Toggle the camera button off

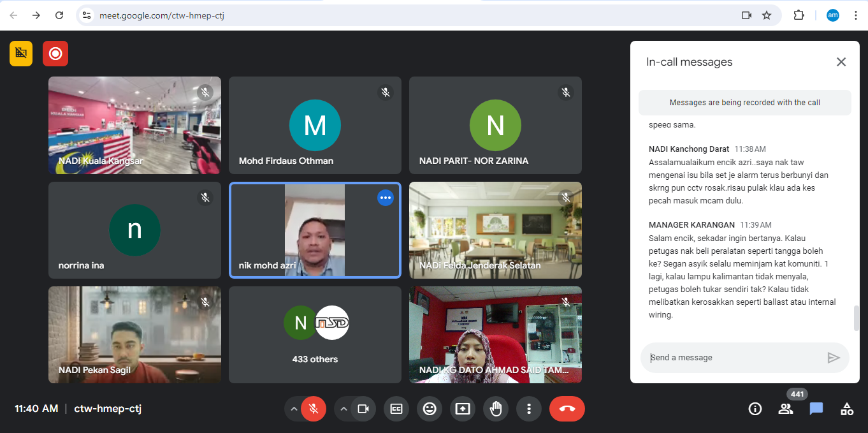[363, 409]
